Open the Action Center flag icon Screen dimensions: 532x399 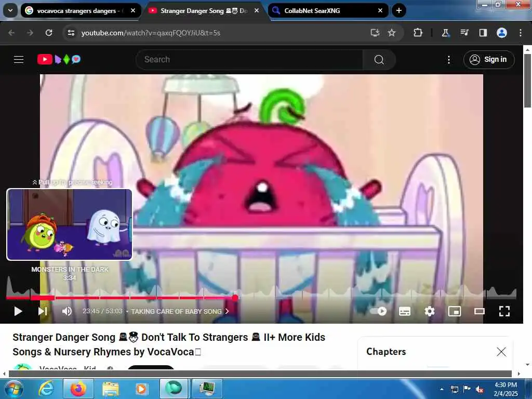click(467, 389)
